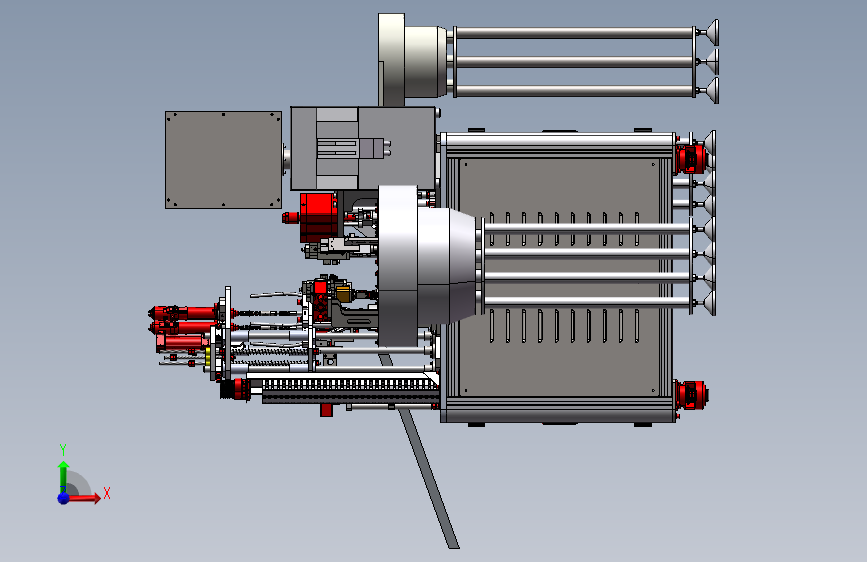Select the red motor at the cabinet's upper-right corner
The height and width of the screenshot is (562, 867).
pyautogui.click(x=691, y=158)
